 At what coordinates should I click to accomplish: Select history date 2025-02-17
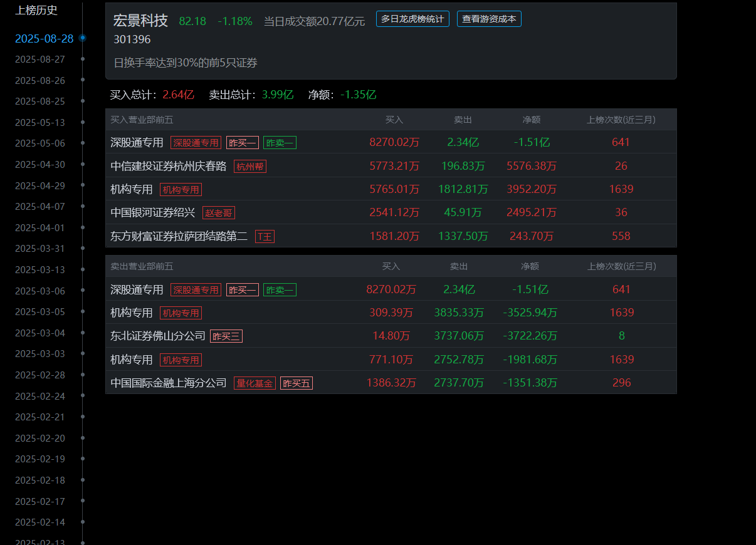pyautogui.click(x=39, y=501)
